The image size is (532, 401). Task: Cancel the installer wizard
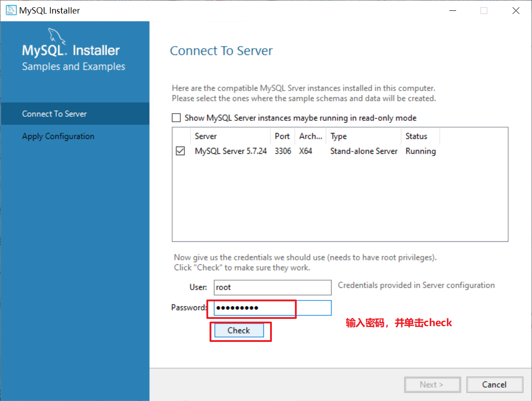coord(495,385)
